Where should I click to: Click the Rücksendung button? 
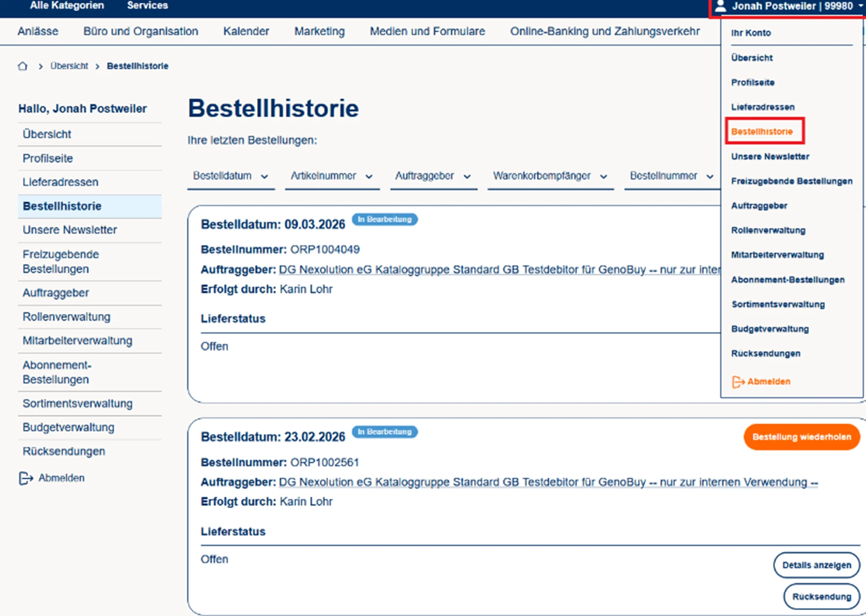(x=821, y=597)
